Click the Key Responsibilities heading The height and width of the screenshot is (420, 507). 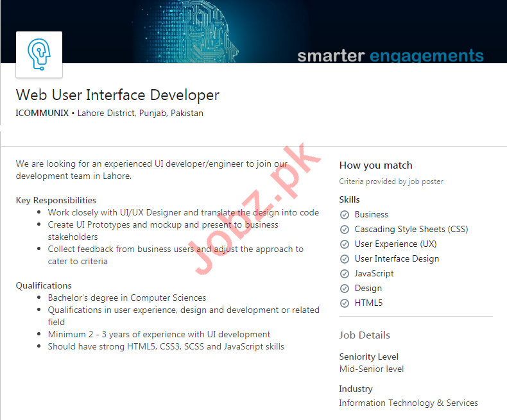click(56, 200)
